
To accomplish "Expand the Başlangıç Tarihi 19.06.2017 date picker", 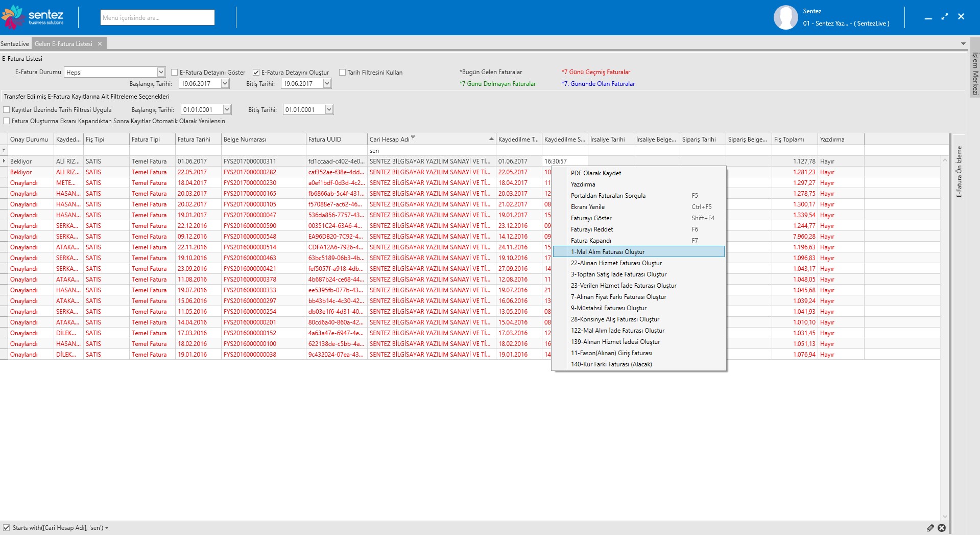I will 225,83.
